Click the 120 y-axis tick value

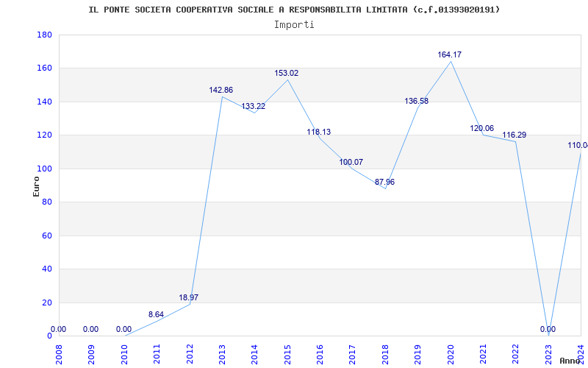click(x=44, y=135)
